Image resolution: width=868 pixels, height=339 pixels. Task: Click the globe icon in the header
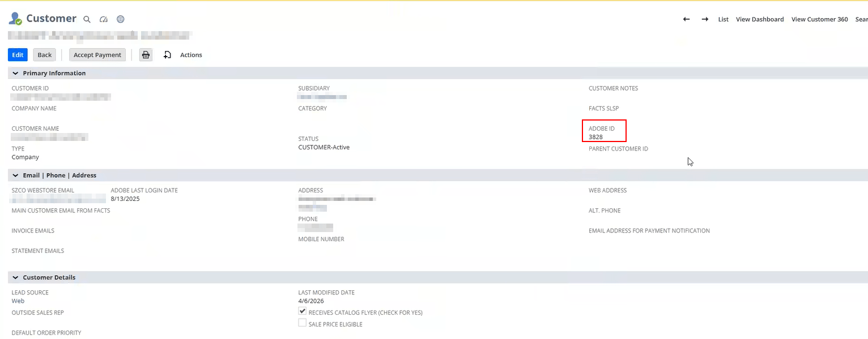[120, 19]
